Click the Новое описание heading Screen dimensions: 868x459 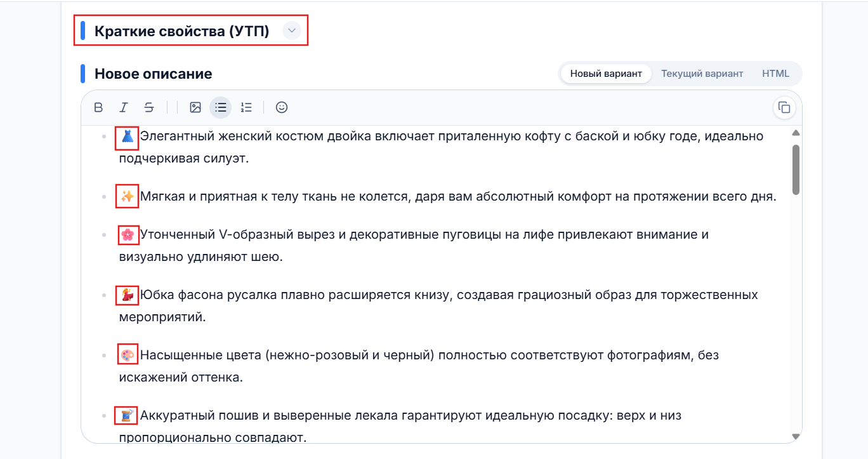(x=153, y=74)
